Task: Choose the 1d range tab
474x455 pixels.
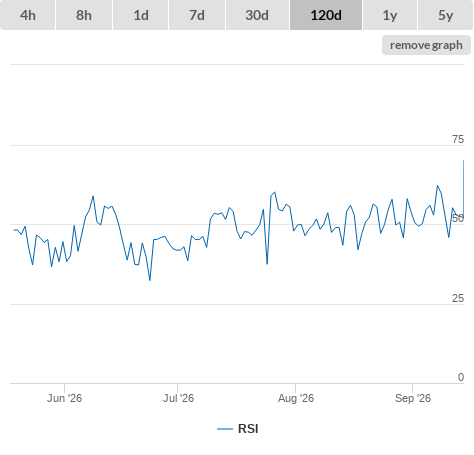Action: click(141, 15)
